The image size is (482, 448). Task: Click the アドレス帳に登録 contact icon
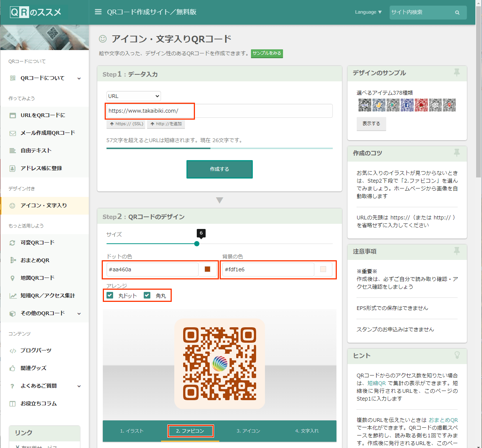click(13, 168)
